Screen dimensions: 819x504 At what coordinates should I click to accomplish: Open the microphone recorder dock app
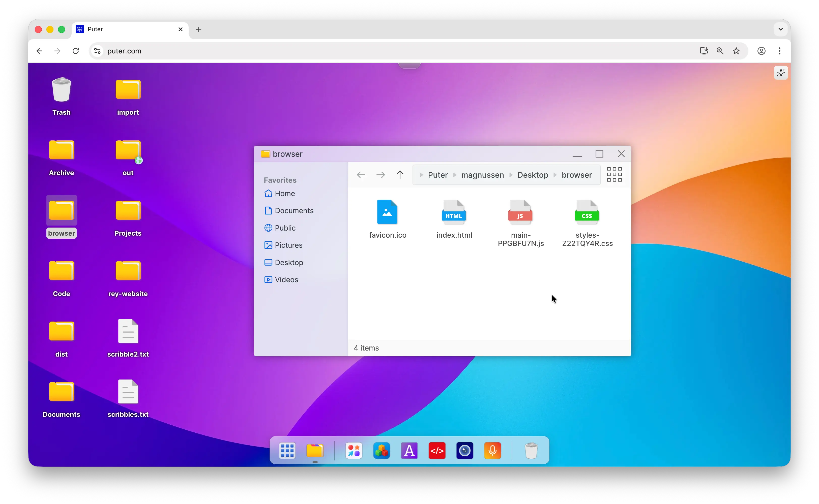(x=492, y=451)
